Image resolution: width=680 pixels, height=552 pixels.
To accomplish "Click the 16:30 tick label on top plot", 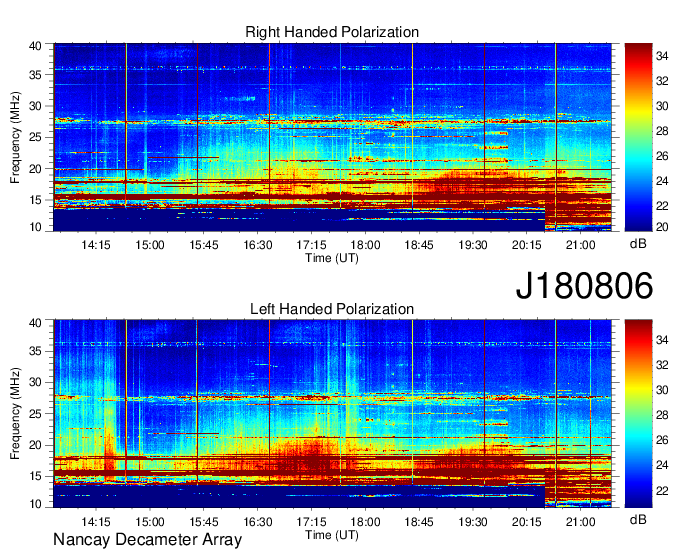I will click(258, 245).
